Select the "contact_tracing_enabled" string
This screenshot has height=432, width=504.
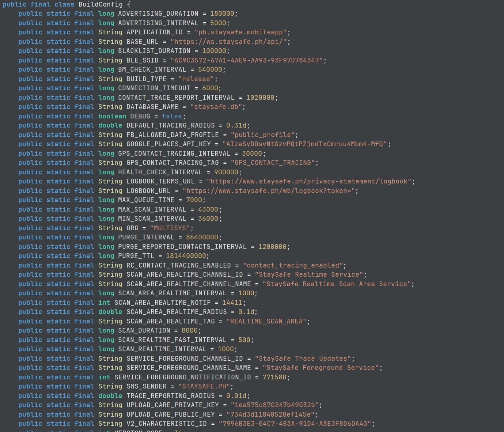point(293,265)
